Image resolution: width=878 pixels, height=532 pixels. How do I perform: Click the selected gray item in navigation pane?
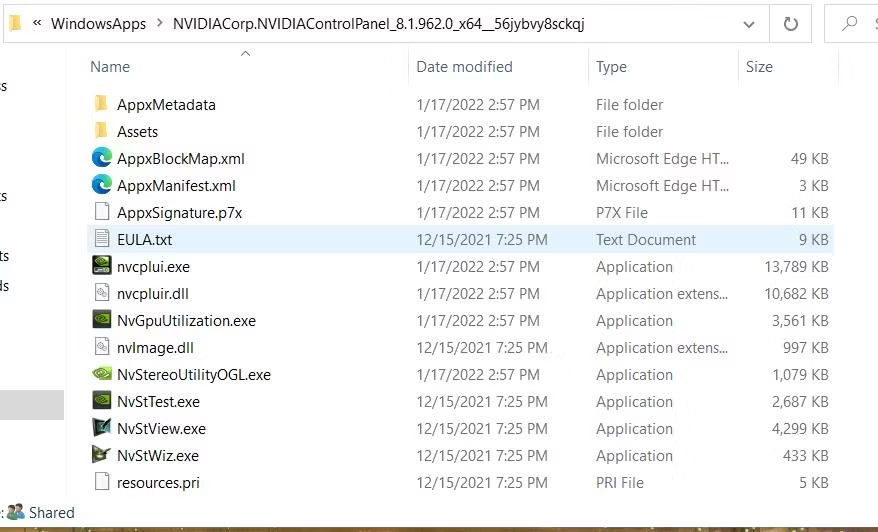[32, 404]
